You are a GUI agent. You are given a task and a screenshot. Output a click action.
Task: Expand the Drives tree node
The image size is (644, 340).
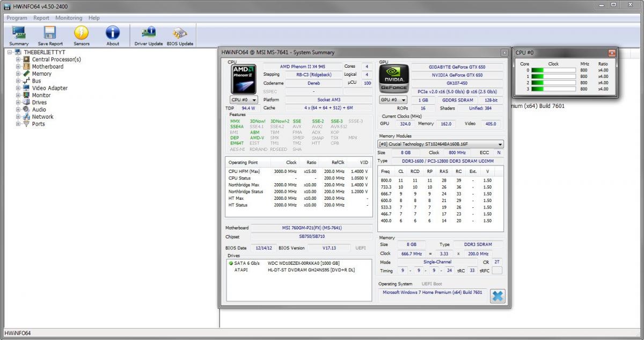tap(18, 102)
